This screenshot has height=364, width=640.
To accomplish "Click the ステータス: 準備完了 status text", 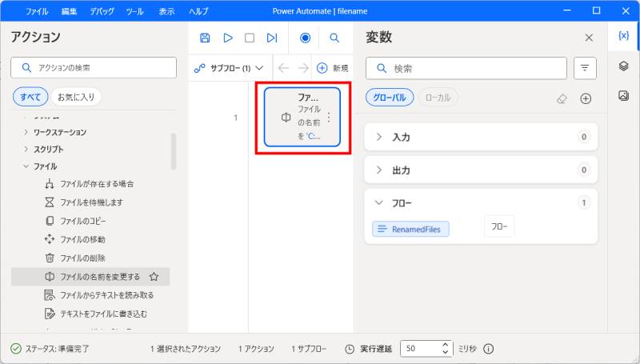I will 57,349.
